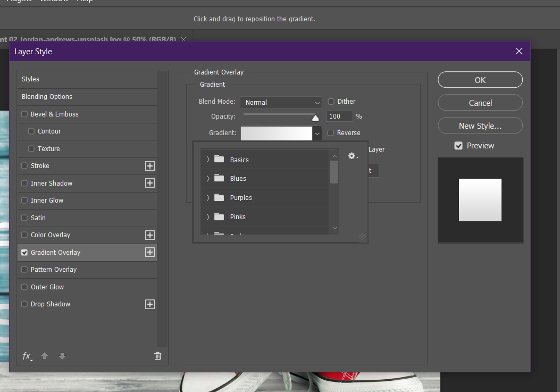The height and width of the screenshot is (392, 560).
Task: Enable the Dither checkbox
Action: tap(331, 101)
